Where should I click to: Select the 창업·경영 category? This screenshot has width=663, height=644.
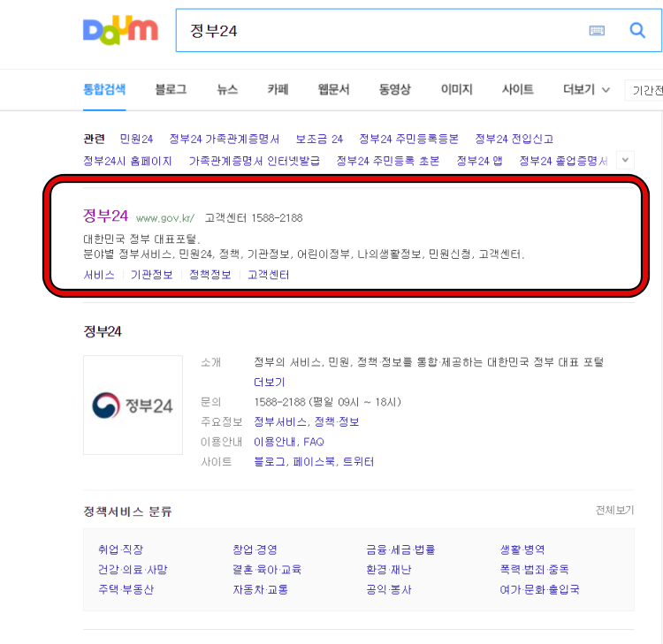coord(255,549)
